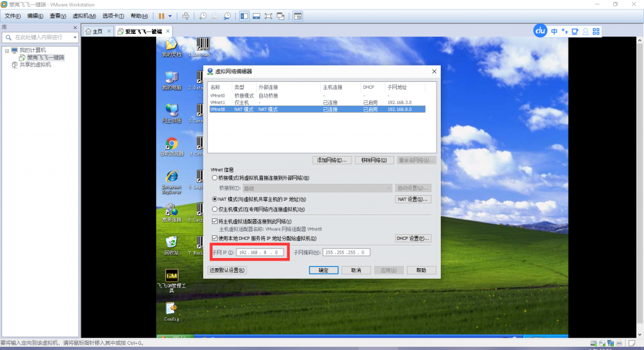644x350 pixels.
Task: Click the user account icon in IME bar
Action: pyautogui.click(x=586, y=31)
